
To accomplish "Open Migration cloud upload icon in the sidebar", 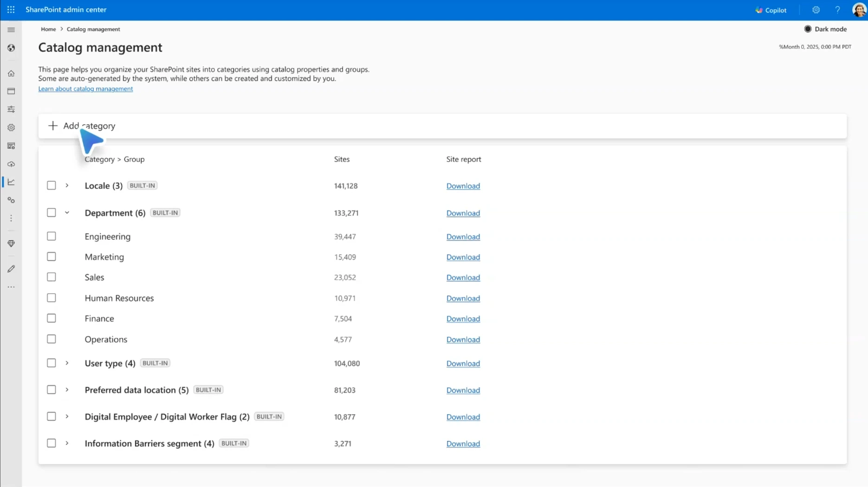I will [11, 164].
